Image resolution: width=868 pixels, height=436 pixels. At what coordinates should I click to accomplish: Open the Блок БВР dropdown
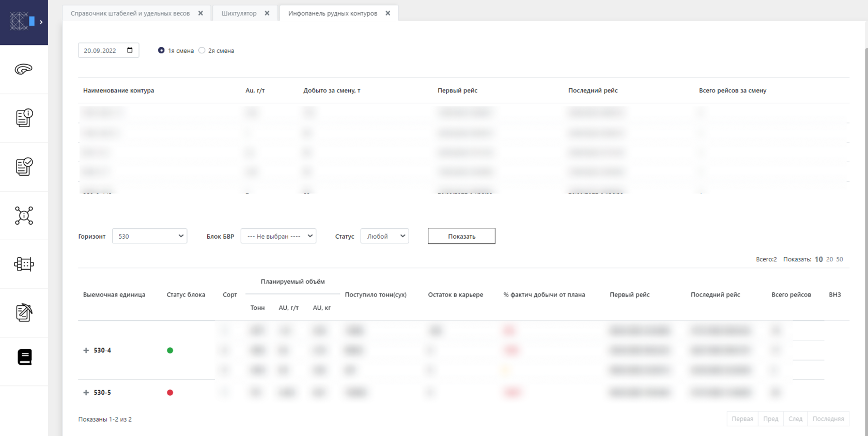(x=278, y=236)
